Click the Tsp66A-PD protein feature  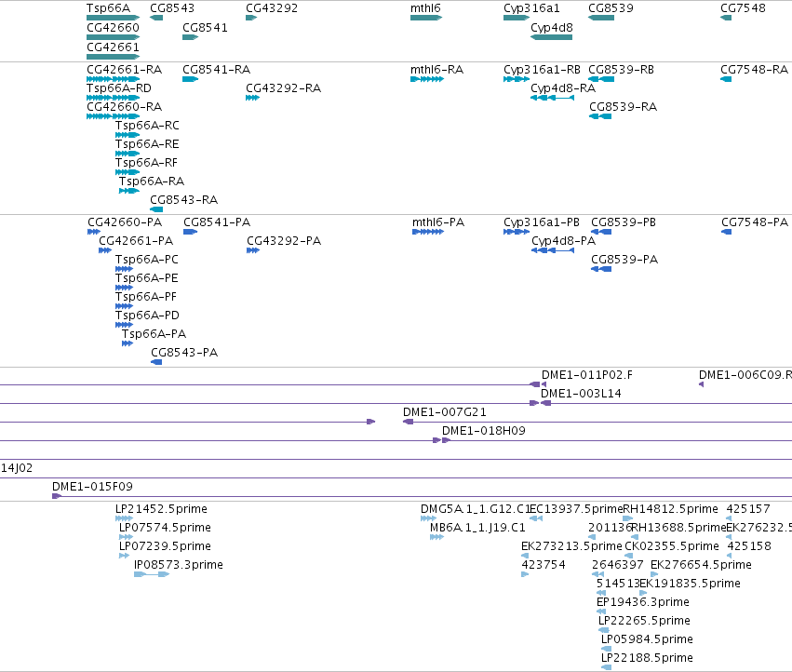(x=125, y=325)
